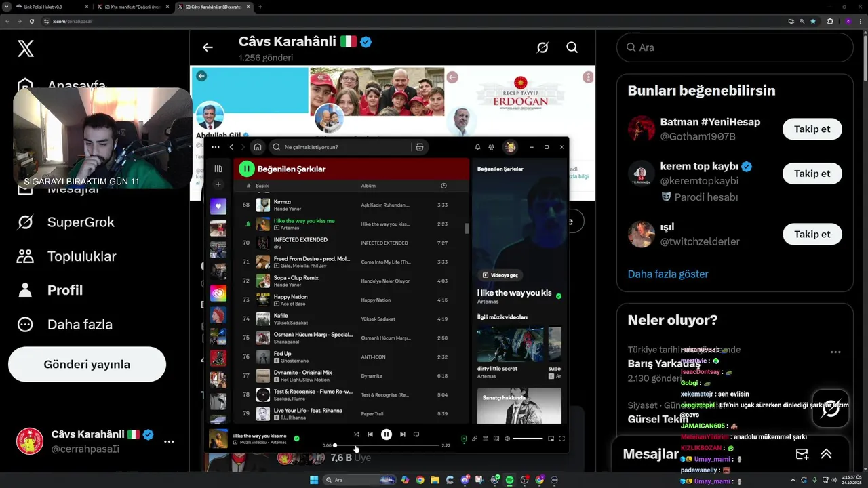This screenshot has width=868, height=488.
Task: Open lyrics microphone icon
Action: point(475,439)
